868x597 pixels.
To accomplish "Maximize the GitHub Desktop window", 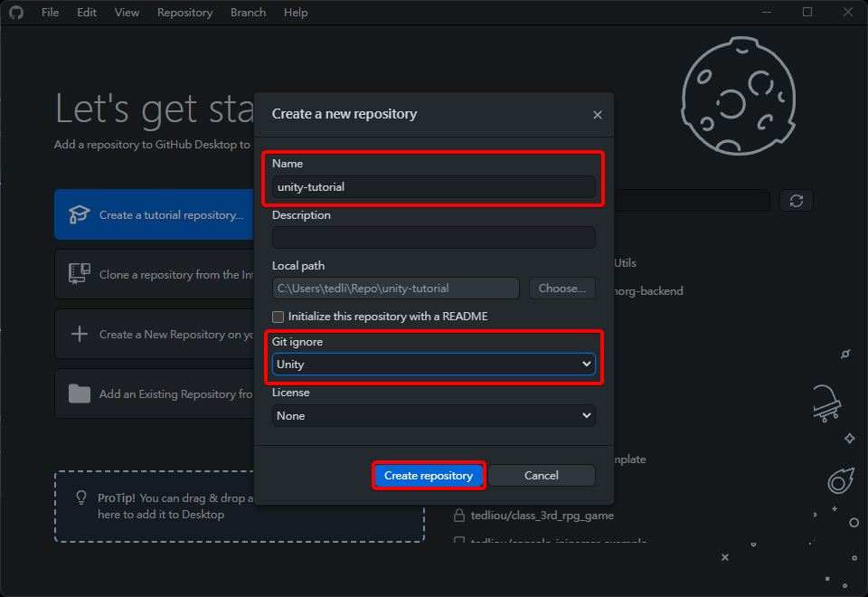I will point(807,12).
